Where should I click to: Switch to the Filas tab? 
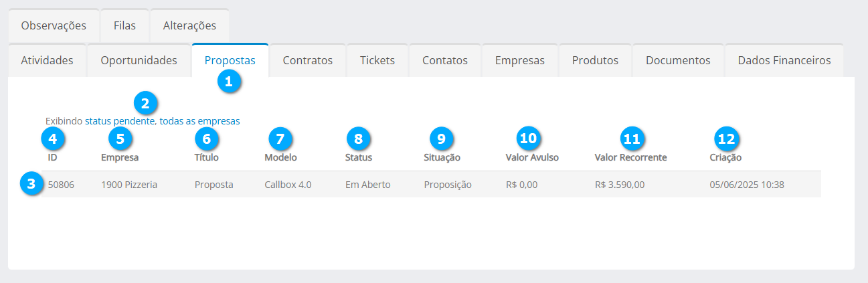coord(124,26)
